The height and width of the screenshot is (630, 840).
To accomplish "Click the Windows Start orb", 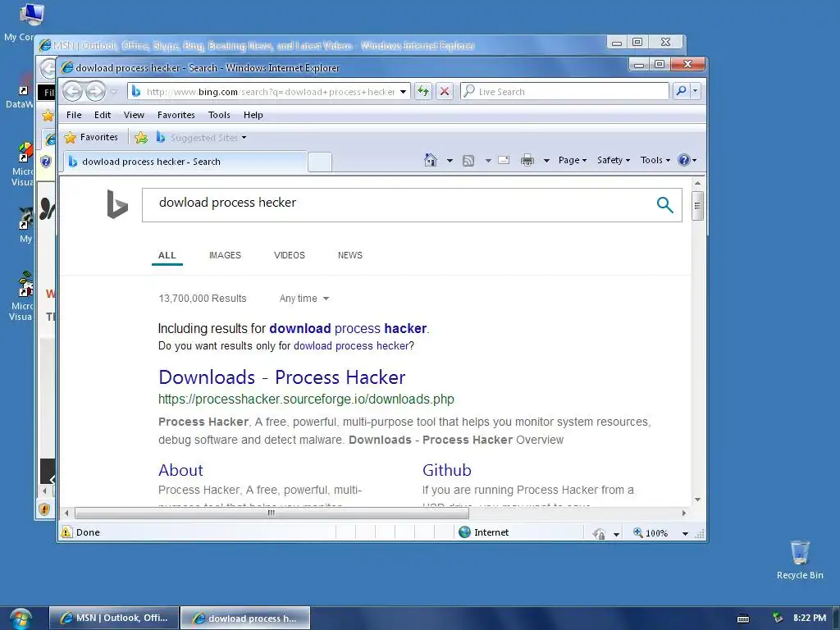I will pyautogui.click(x=21, y=619).
